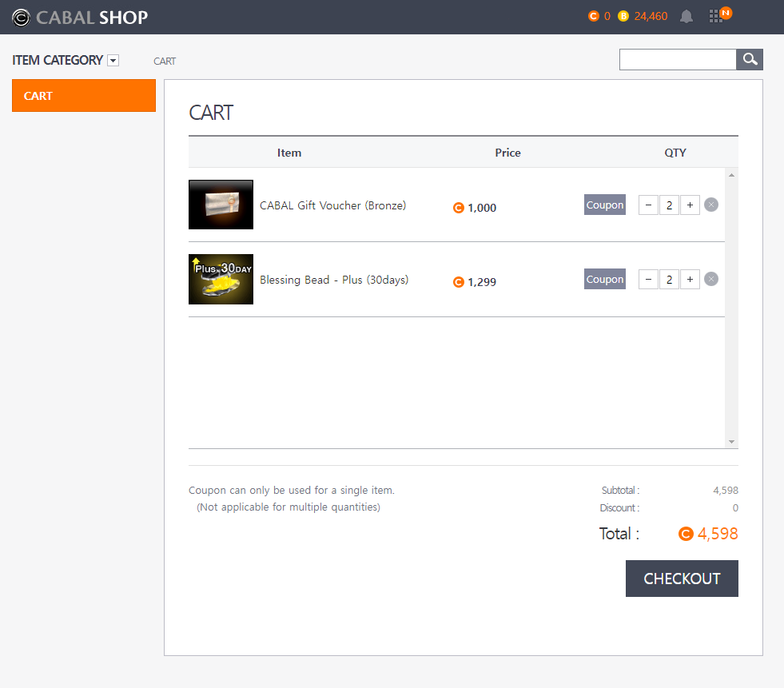Select the orange CART sidebar tab
784x688 pixels.
pos(84,96)
